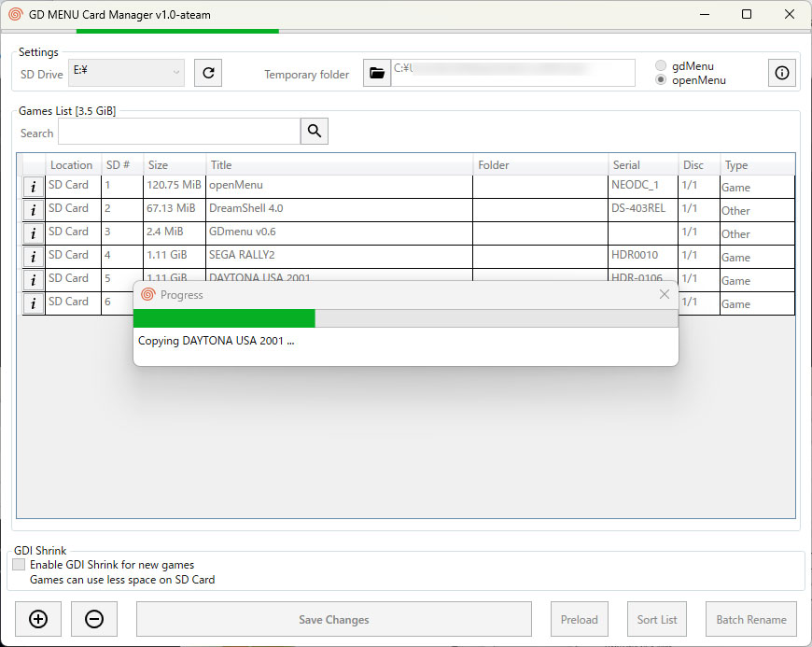
Task: Click the search magnifier icon
Action: (x=315, y=132)
